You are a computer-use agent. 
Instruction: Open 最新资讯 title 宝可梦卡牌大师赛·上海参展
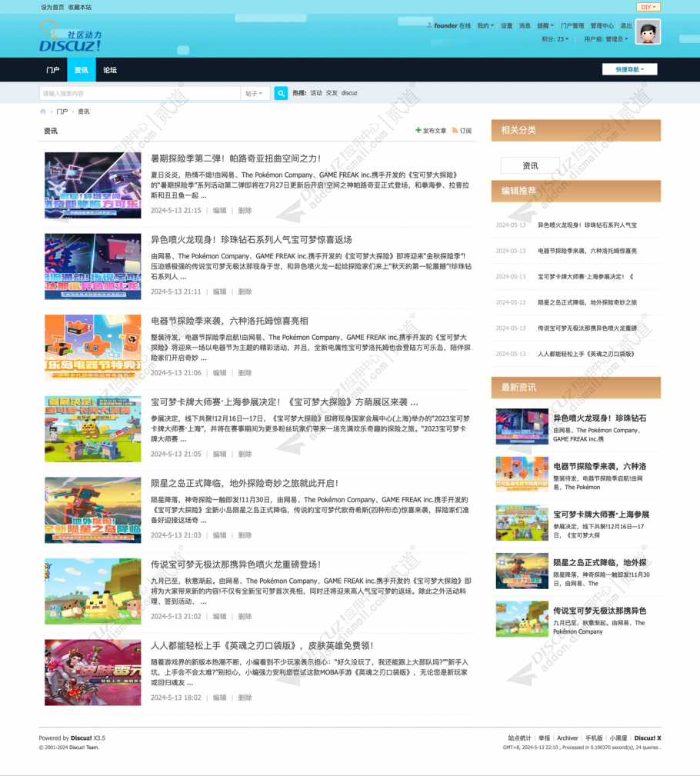tap(601, 515)
